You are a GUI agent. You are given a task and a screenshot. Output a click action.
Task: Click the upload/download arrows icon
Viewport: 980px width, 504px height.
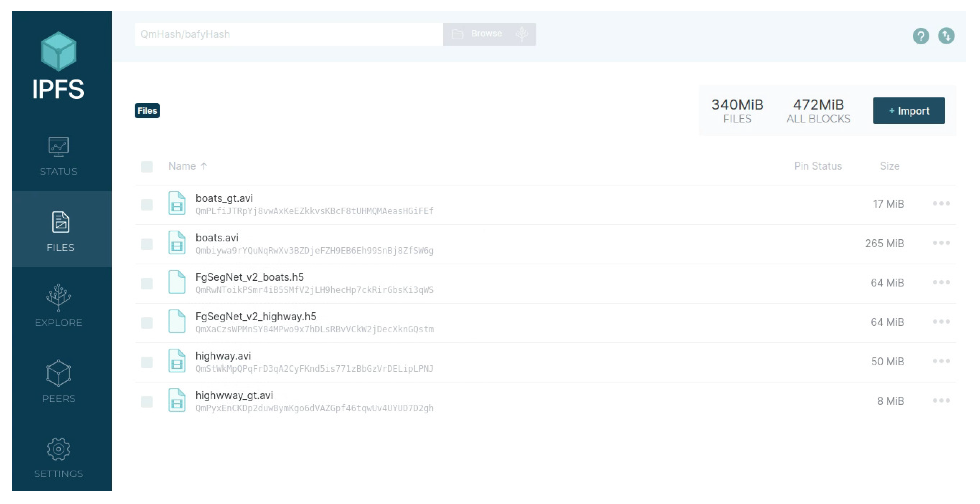point(946,36)
